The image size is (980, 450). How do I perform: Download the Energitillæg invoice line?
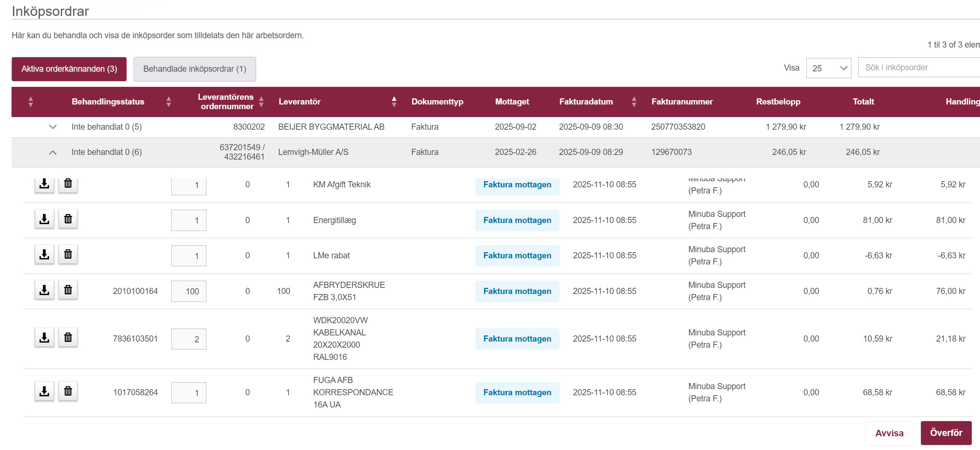point(44,219)
